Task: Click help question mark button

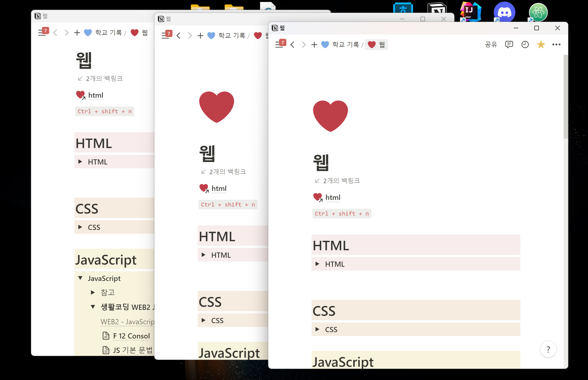Action: click(x=548, y=349)
